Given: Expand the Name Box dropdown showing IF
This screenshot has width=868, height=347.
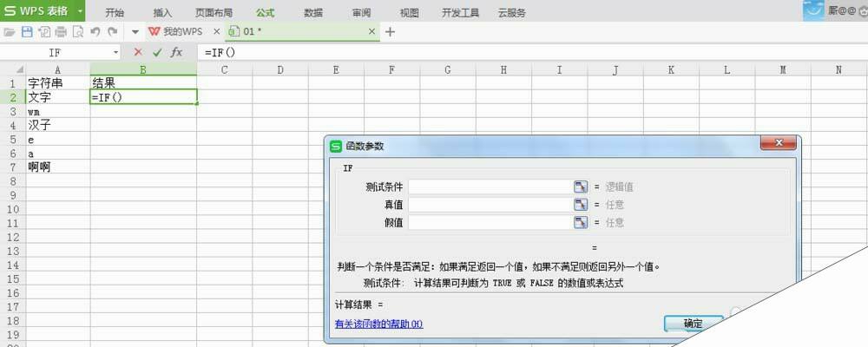Looking at the screenshot, I should point(115,53).
